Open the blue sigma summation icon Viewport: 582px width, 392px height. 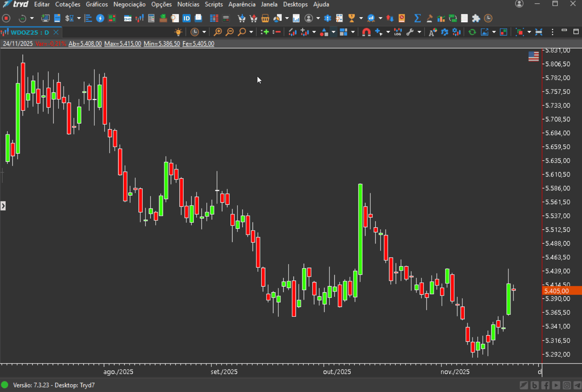[417, 18]
